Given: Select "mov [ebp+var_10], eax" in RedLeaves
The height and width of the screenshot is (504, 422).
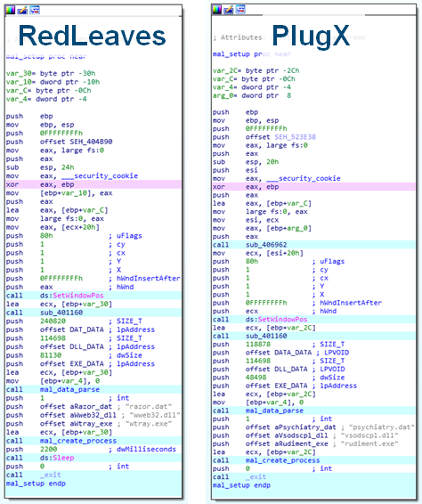Looking at the screenshot, I should [60, 193].
